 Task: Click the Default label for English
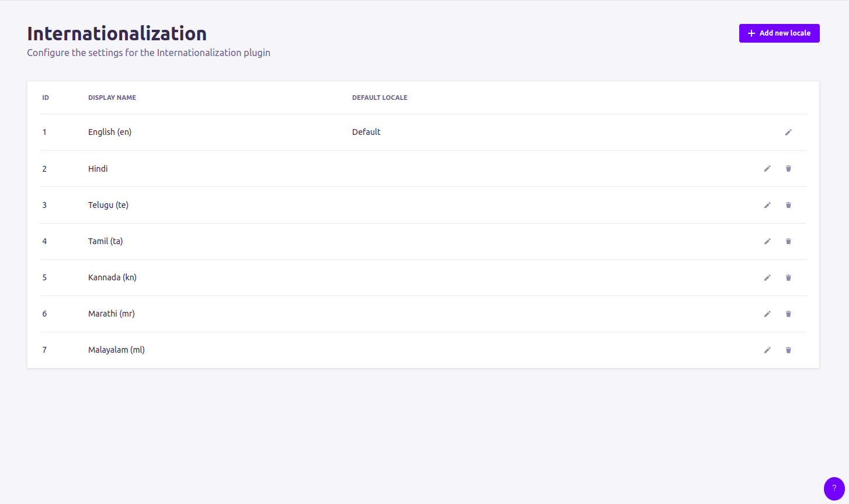click(x=366, y=132)
